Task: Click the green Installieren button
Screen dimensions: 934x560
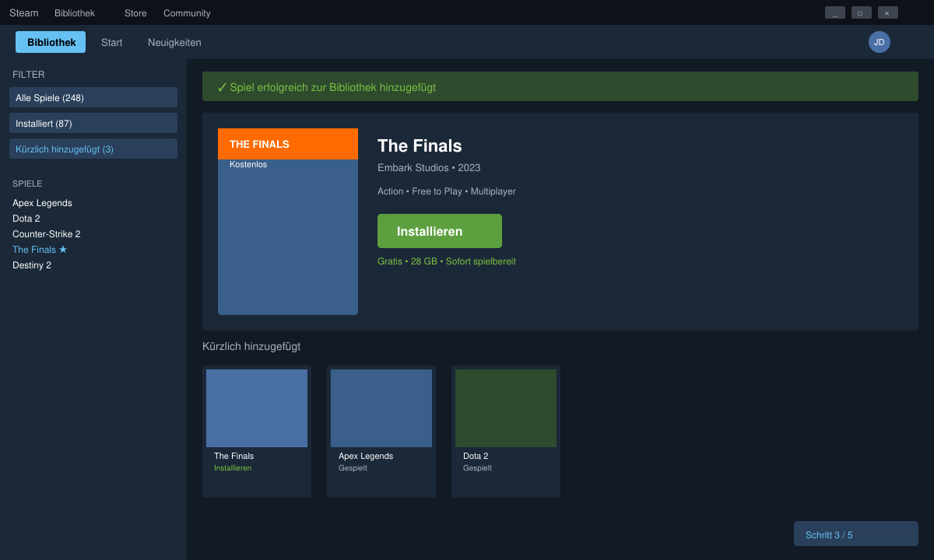Action: [x=440, y=231]
